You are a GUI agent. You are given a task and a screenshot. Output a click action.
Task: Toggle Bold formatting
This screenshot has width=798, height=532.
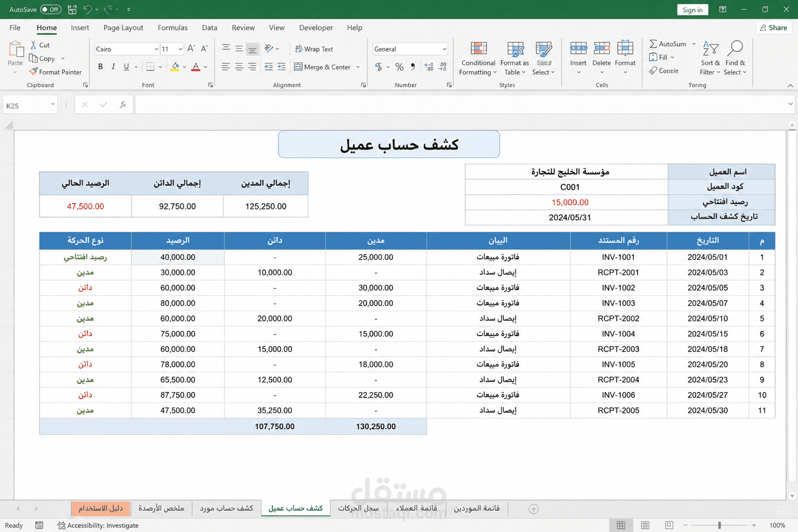100,66
